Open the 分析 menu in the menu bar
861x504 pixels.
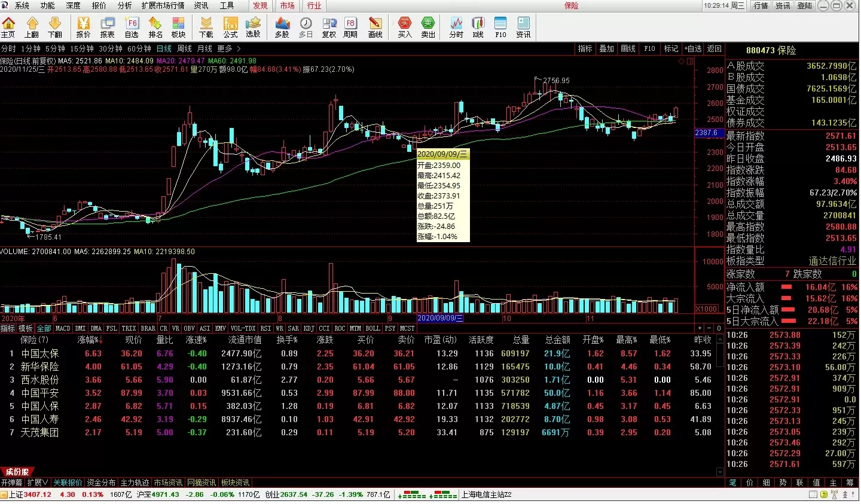[124, 5]
